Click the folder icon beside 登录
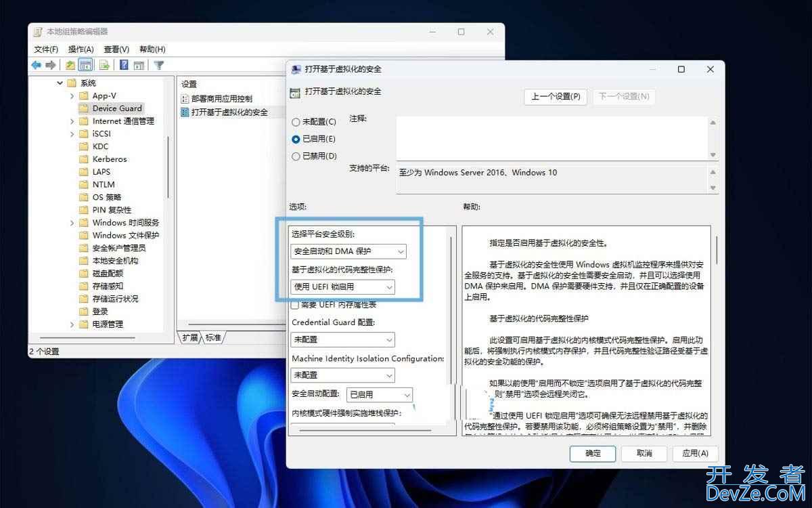This screenshot has width=812, height=508. click(x=84, y=312)
